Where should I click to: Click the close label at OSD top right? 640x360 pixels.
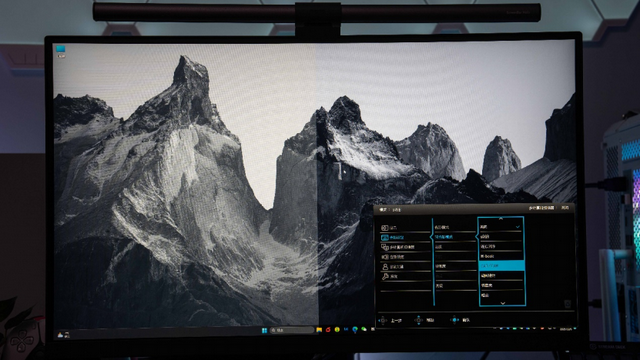coord(565,208)
